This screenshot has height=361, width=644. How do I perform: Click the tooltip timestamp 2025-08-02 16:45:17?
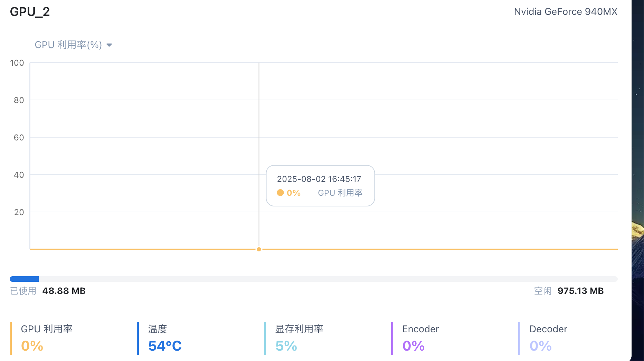[319, 179]
